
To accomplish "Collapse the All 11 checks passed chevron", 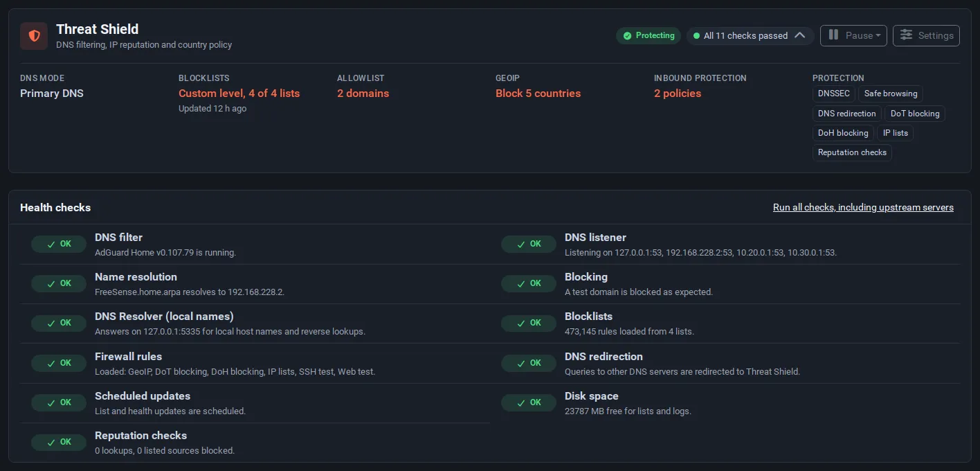I will (799, 35).
